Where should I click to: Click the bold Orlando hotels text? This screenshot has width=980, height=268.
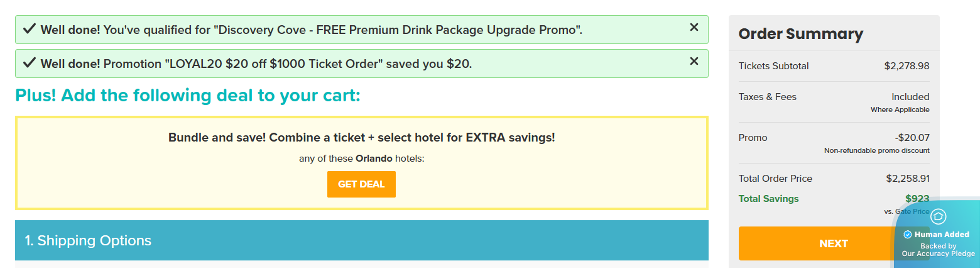373,159
